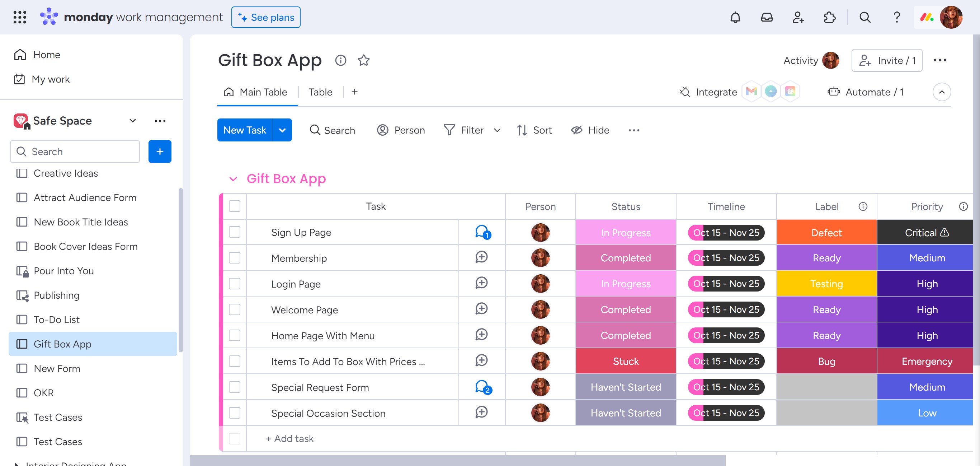980x466 pixels.
Task: Click the See plans button
Action: [265, 18]
